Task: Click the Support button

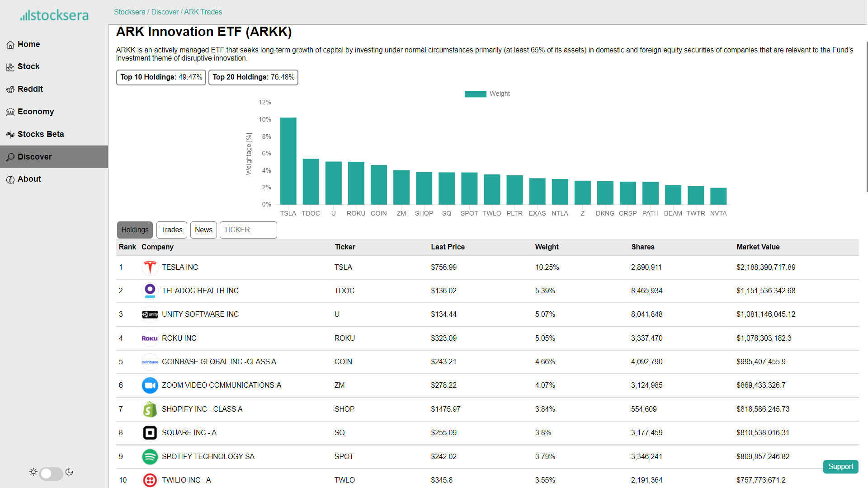Action: (840, 467)
